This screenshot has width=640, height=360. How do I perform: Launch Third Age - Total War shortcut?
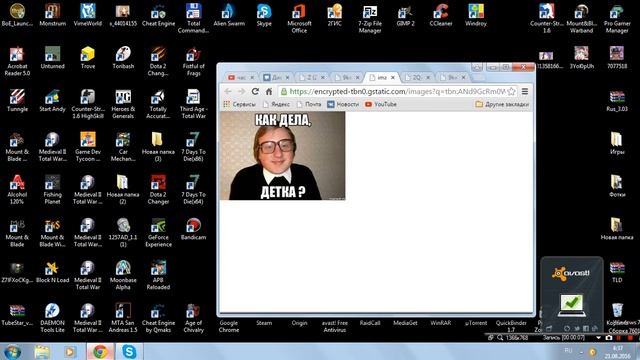tap(193, 104)
